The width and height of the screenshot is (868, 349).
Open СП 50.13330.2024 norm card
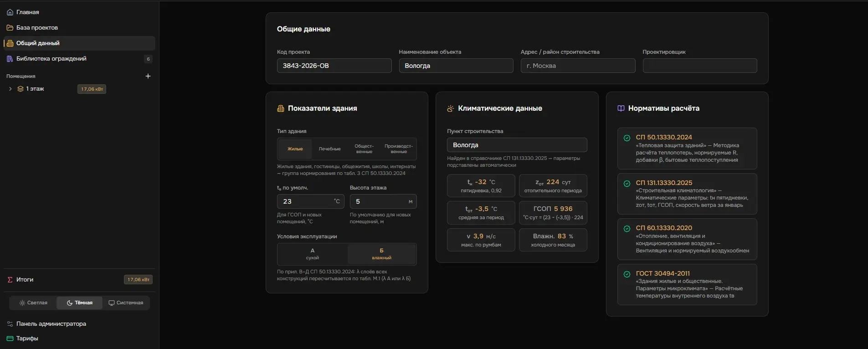point(687,149)
